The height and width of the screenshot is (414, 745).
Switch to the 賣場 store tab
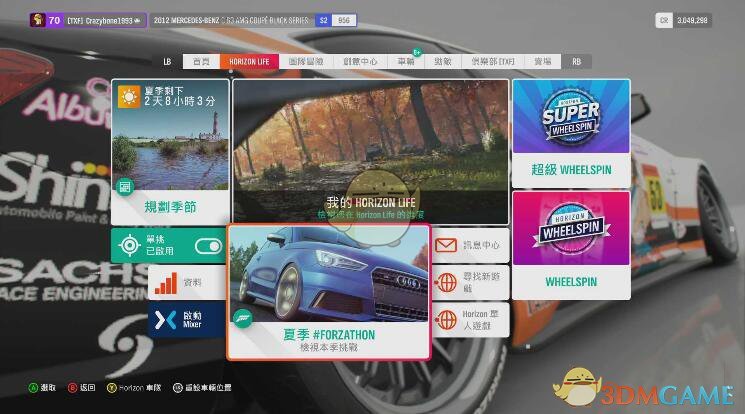(543, 62)
